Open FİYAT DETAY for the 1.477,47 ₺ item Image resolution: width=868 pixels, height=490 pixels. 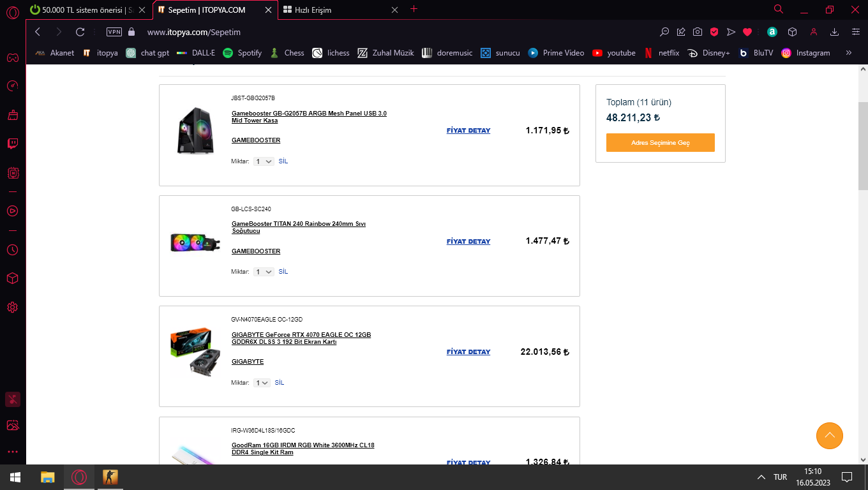point(468,242)
